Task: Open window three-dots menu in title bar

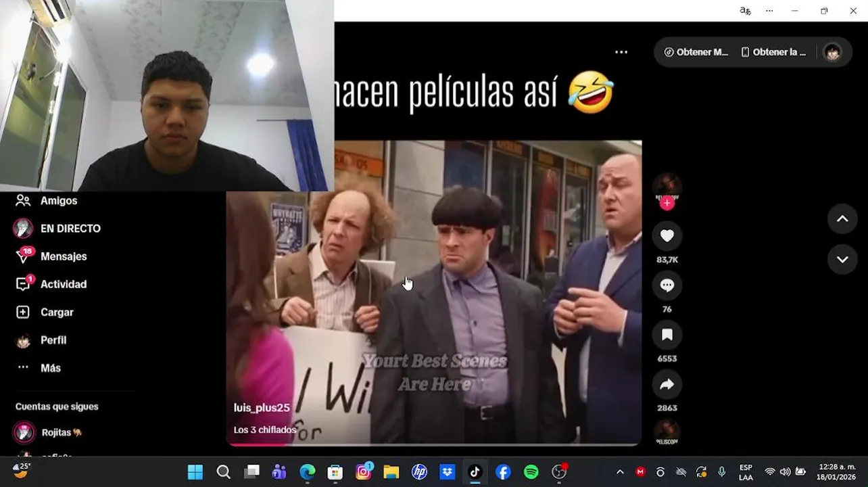Action: (x=769, y=11)
